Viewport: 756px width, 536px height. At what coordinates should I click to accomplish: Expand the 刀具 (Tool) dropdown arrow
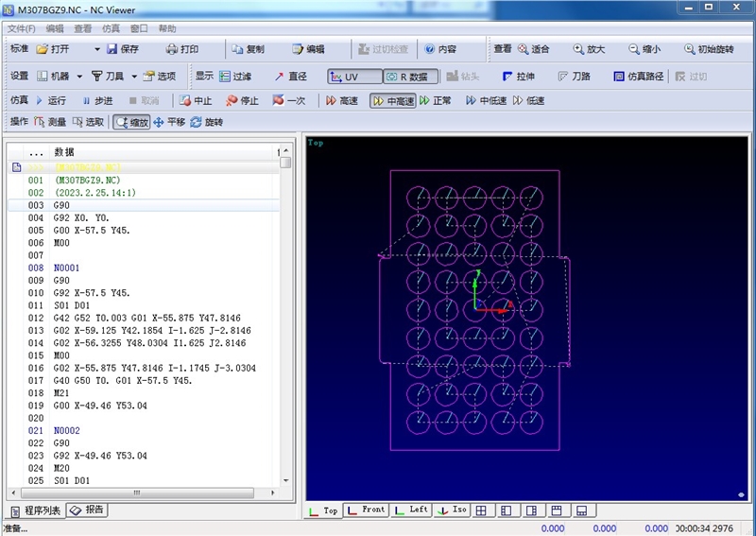[x=134, y=77]
